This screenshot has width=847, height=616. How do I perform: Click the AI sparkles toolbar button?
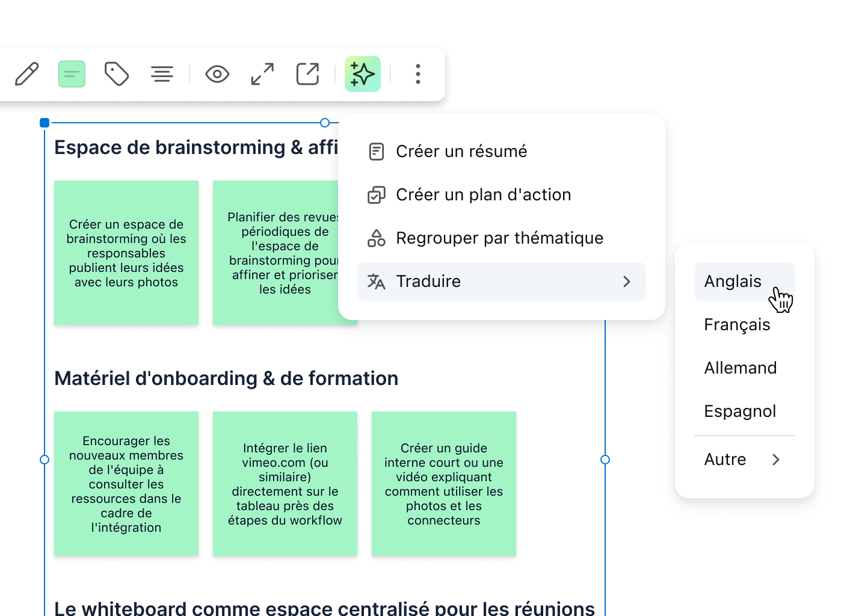(x=363, y=74)
